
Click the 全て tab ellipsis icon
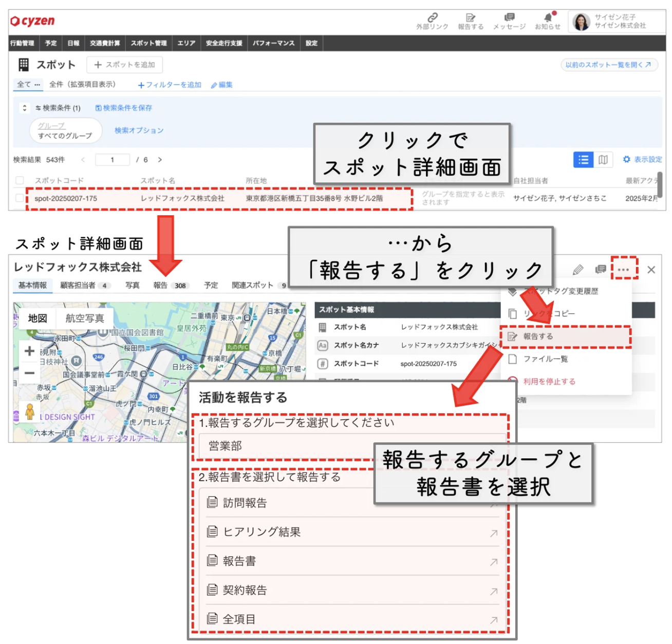click(x=37, y=85)
